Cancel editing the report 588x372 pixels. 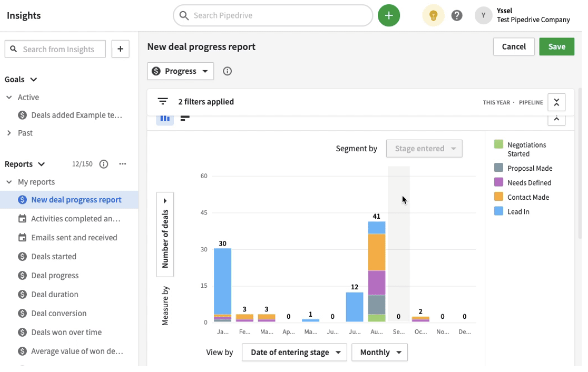click(514, 46)
